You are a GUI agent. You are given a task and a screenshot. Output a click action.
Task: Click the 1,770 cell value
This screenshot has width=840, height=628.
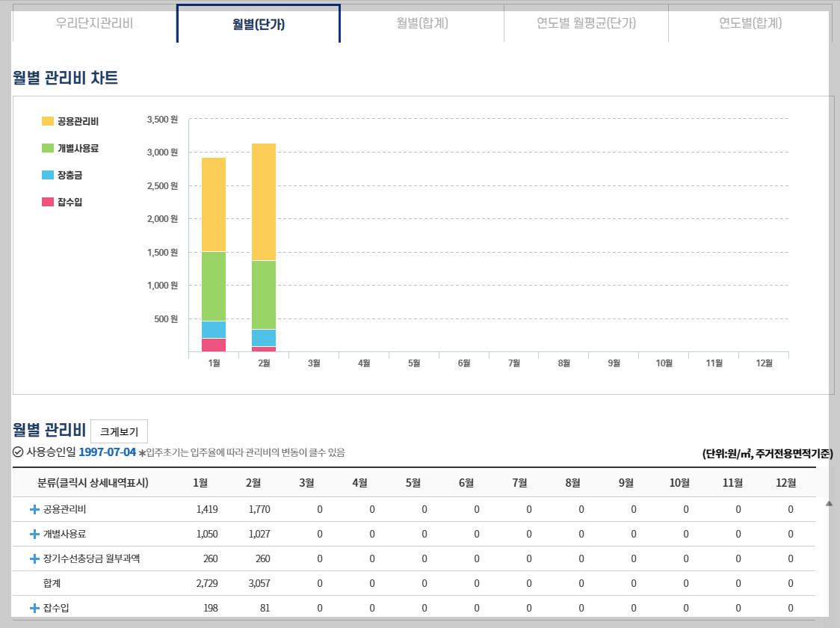pyautogui.click(x=259, y=510)
